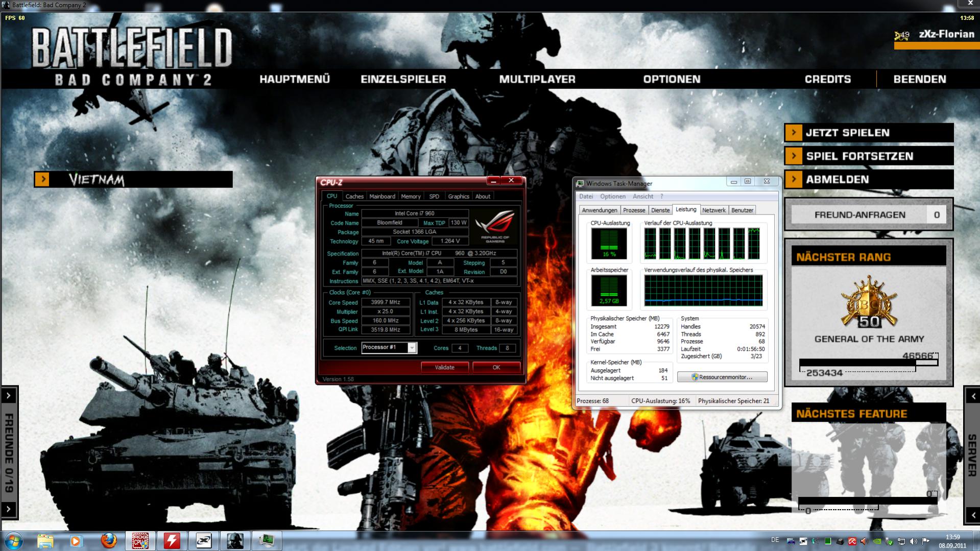Switch to the Graphics tab in CPU-Z
This screenshot has height=551, width=980.
tap(459, 197)
